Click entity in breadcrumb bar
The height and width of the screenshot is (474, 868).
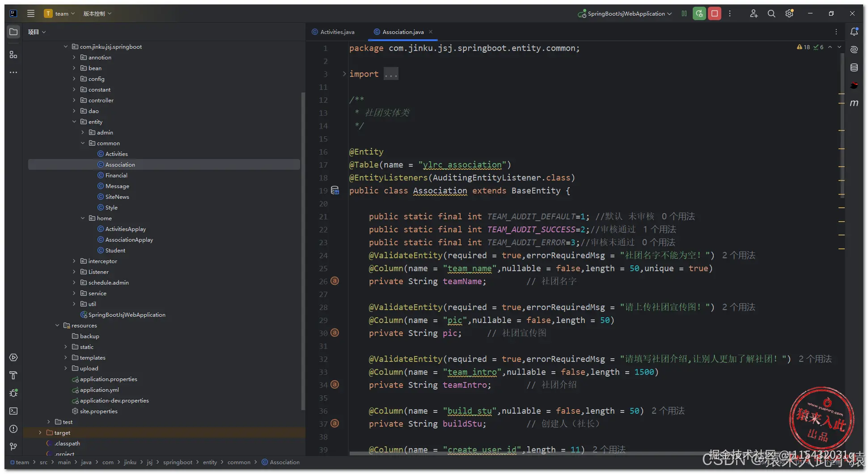tap(210, 462)
